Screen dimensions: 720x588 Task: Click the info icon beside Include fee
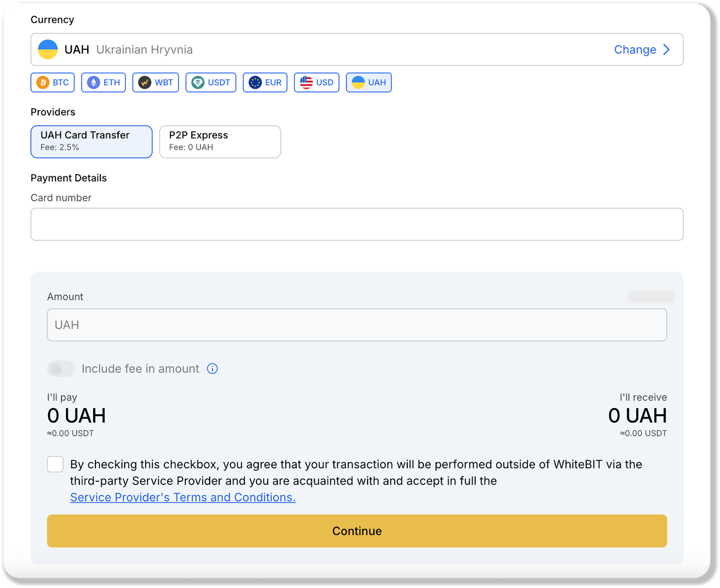pos(212,369)
